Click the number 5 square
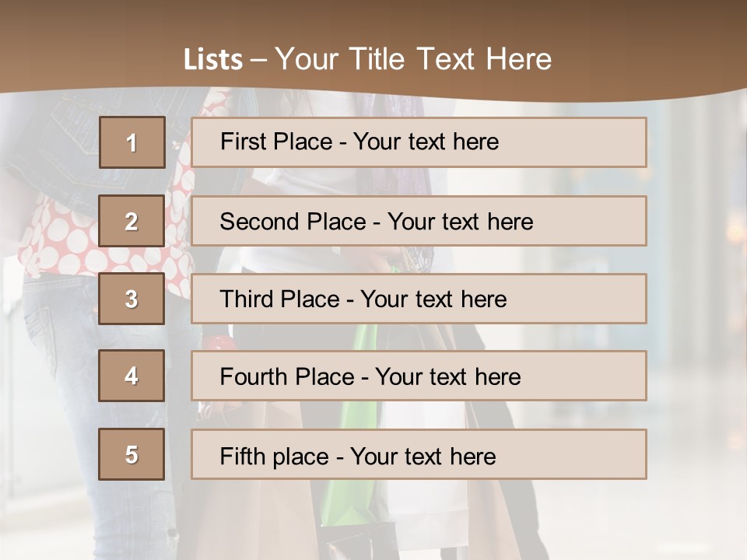This screenshot has width=747, height=560. [x=132, y=454]
